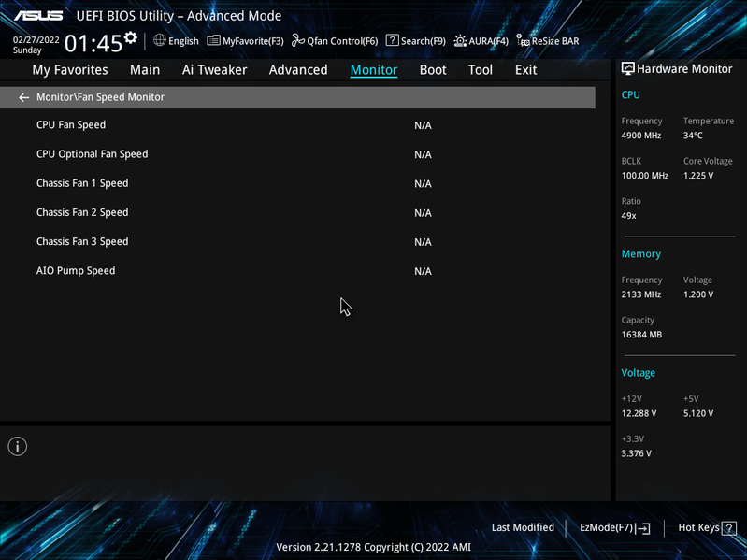Screen dimensions: 747x560
Task: Click the Monitor\Fan Speed Monitor breadcrumb text
Action: [x=101, y=97]
